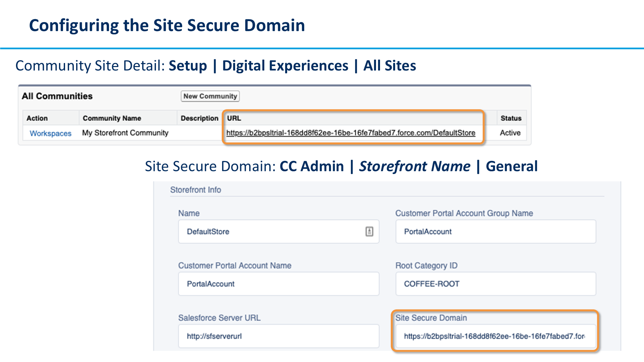Screen dimensions: 644x362
Task: Click the Site Secure Domain input field
Action: tap(496, 336)
